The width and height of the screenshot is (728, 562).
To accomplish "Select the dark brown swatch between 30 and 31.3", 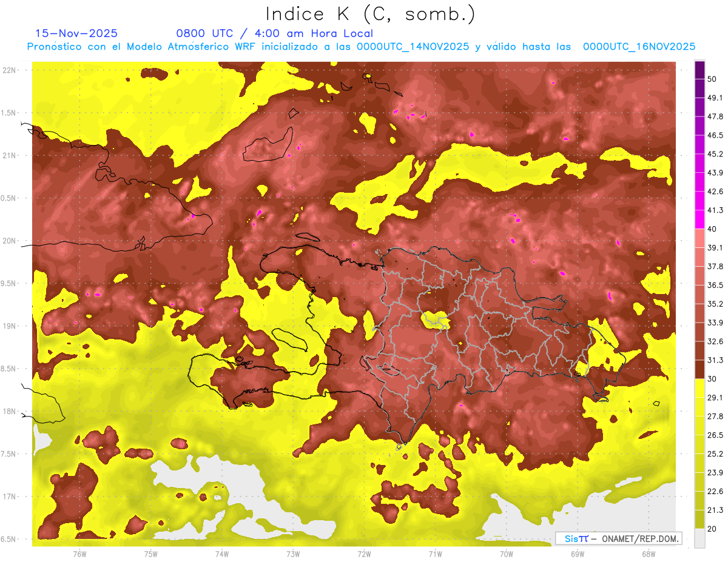I will [x=699, y=369].
